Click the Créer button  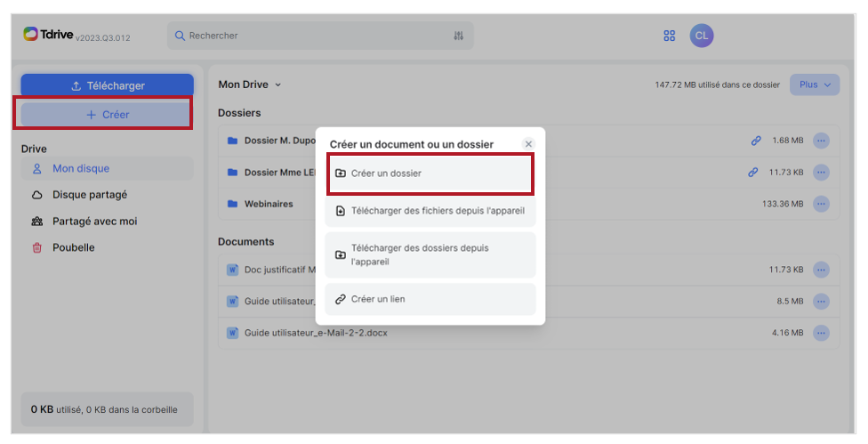tap(108, 115)
